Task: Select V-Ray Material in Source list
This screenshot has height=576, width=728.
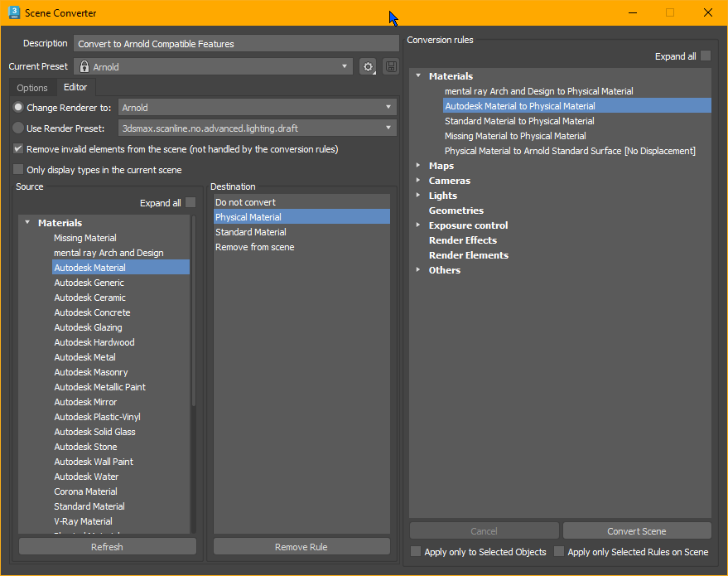Action: tap(121, 521)
